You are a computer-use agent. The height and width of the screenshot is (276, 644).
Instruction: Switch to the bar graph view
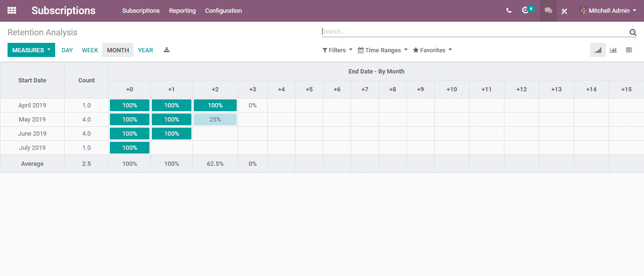613,50
